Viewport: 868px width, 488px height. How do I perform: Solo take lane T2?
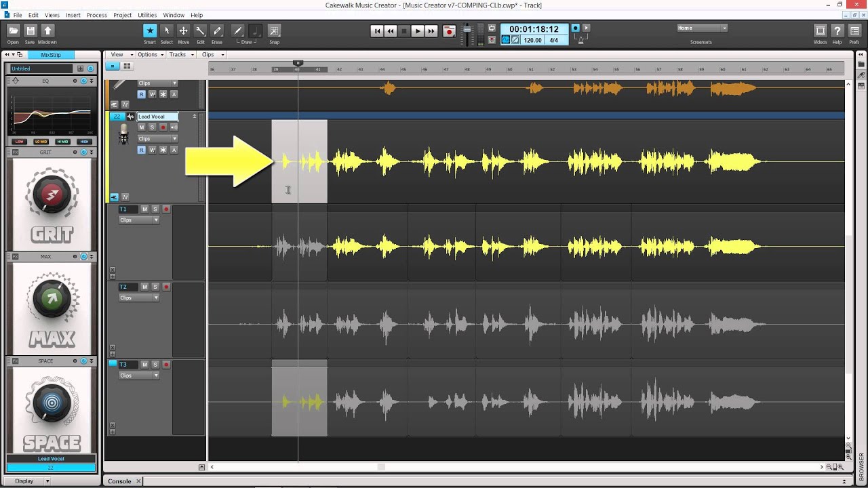(x=155, y=287)
